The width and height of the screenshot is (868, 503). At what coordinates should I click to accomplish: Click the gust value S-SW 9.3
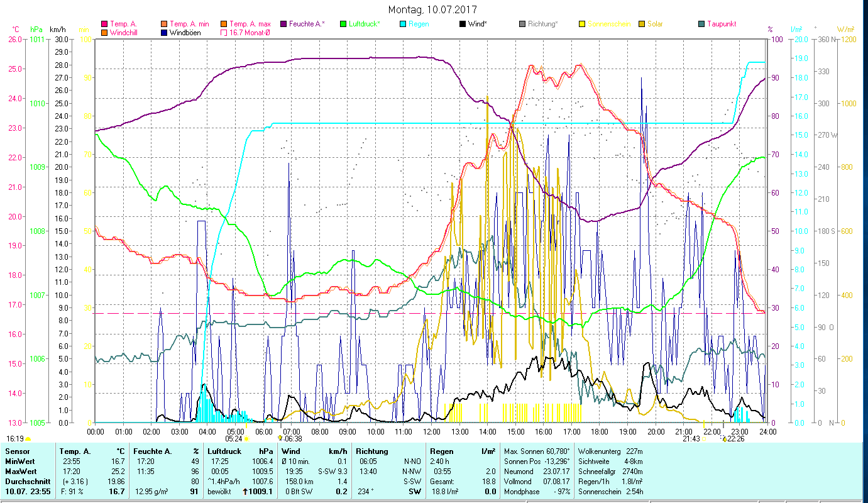(x=332, y=471)
